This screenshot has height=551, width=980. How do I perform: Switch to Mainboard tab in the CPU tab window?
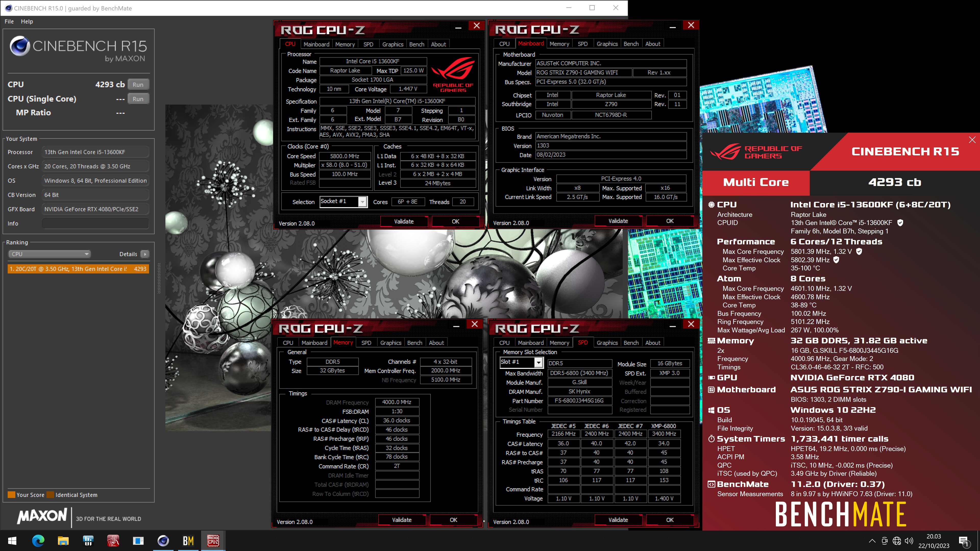point(316,44)
